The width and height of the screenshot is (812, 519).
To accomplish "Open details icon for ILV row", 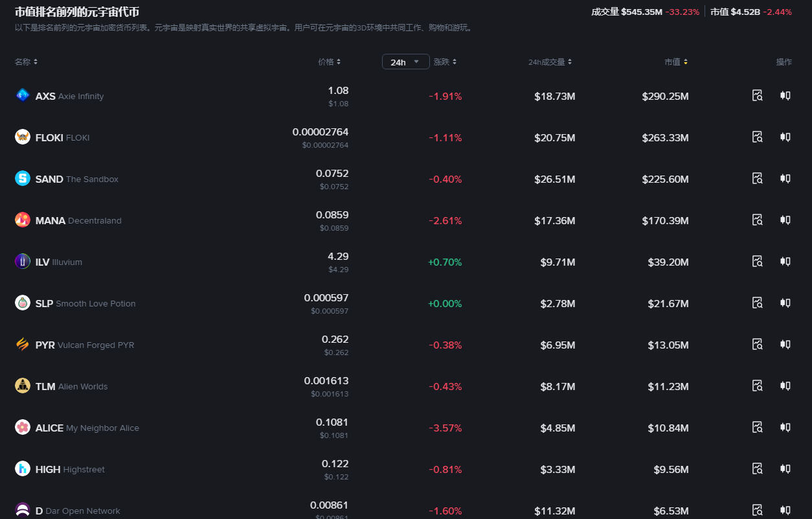I will [x=758, y=261].
